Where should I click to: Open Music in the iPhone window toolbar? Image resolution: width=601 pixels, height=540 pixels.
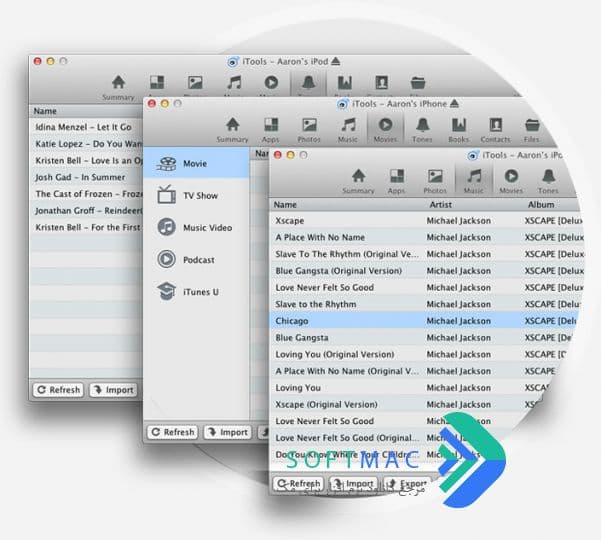coord(348,130)
